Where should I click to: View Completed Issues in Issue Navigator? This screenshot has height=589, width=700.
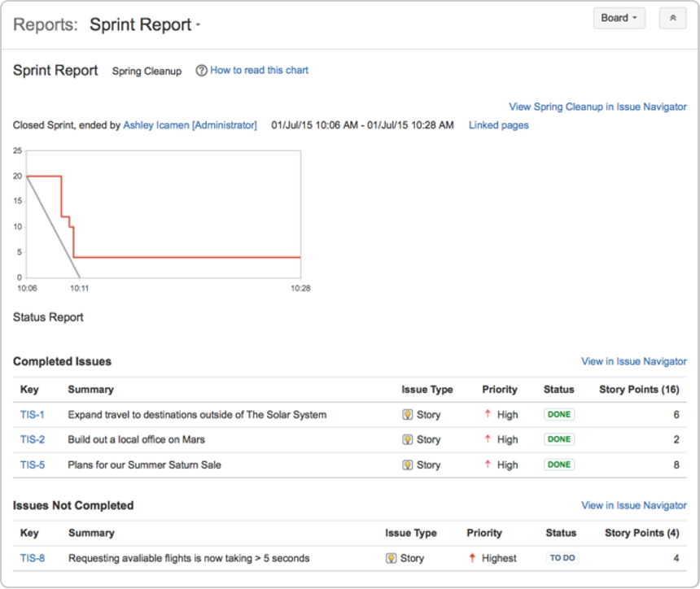point(633,361)
